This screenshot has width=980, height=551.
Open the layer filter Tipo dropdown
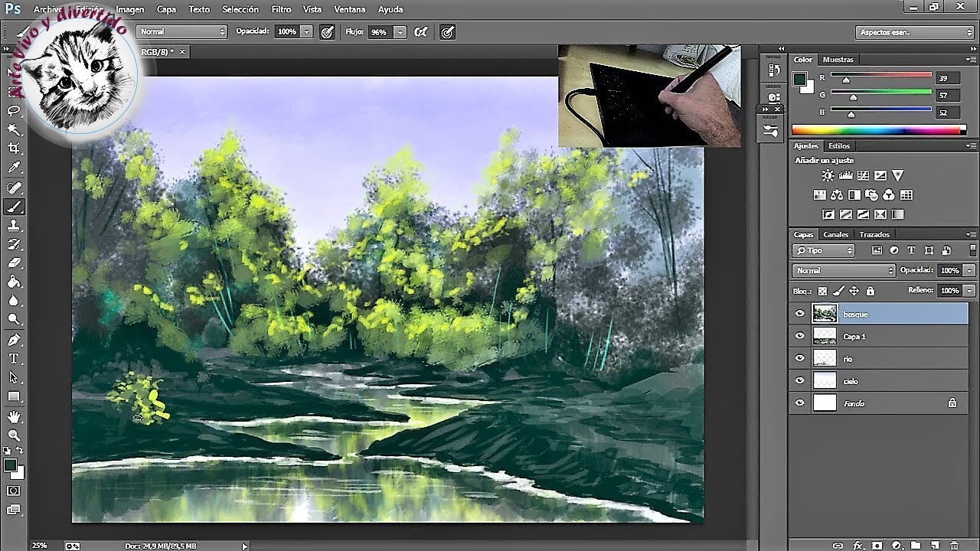[x=824, y=250]
